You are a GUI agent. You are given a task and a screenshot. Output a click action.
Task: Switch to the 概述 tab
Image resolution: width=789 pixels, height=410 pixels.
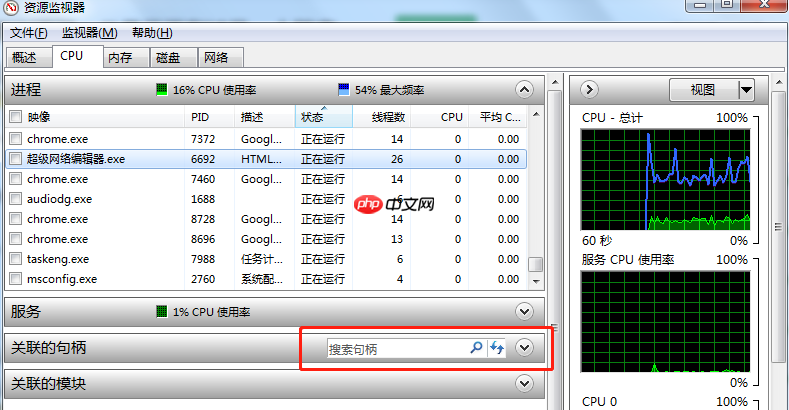[29, 57]
